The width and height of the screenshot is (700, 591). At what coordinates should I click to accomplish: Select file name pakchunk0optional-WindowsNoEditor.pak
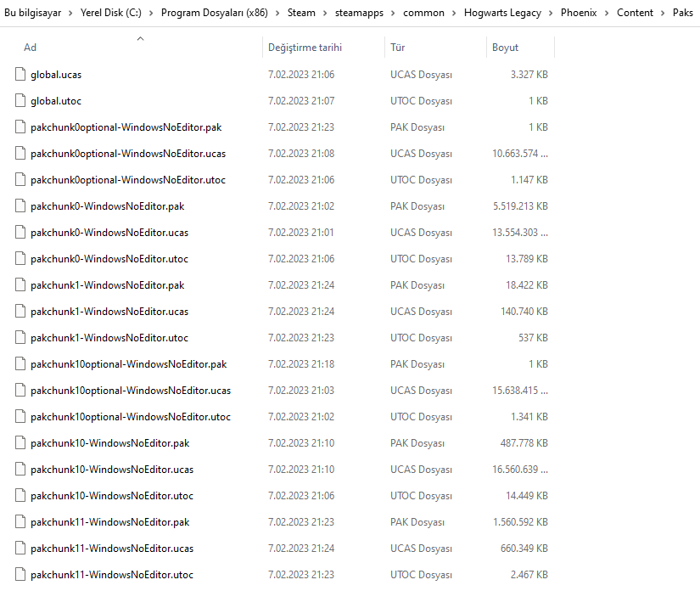pos(126,127)
